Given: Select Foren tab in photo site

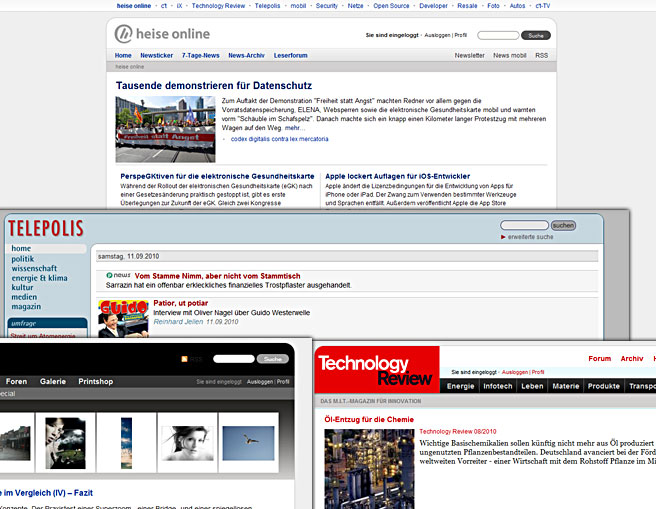Looking at the screenshot, I should coord(16,381).
